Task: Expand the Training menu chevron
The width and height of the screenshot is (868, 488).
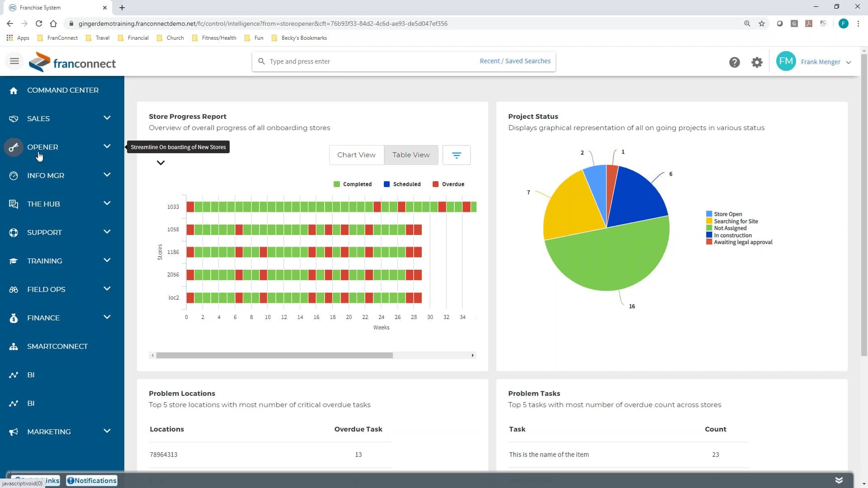Action: pyautogui.click(x=107, y=260)
